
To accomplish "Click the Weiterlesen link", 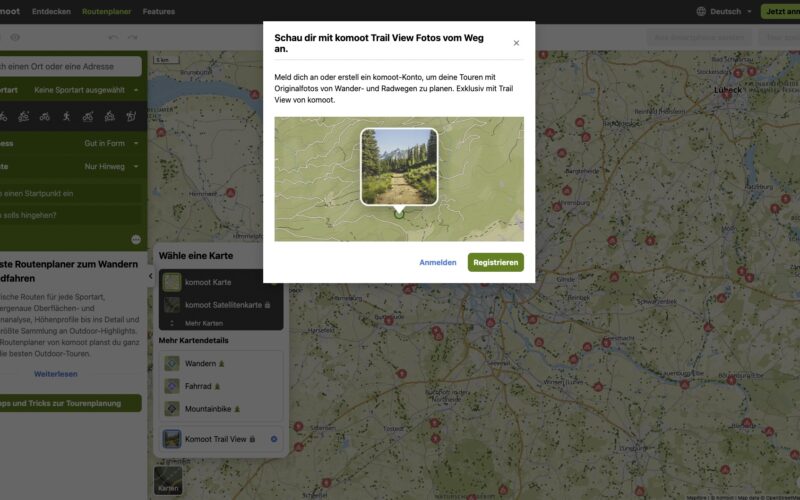I will click(x=56, y=374).
